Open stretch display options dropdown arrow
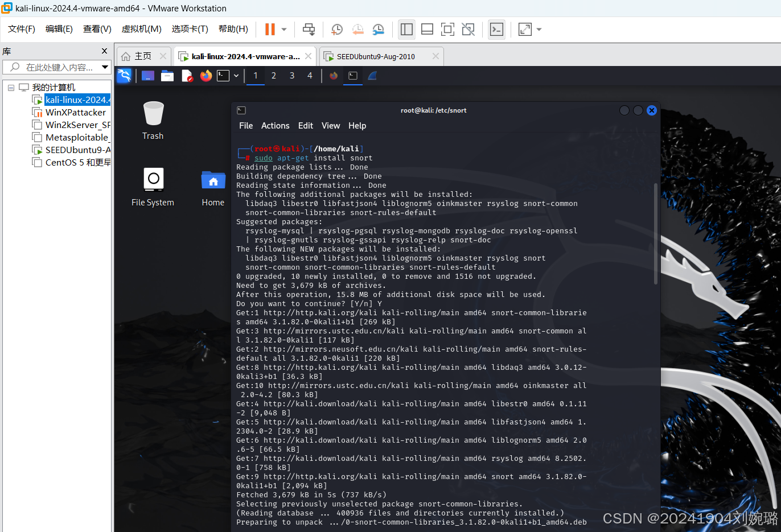 tap(539, 29)
